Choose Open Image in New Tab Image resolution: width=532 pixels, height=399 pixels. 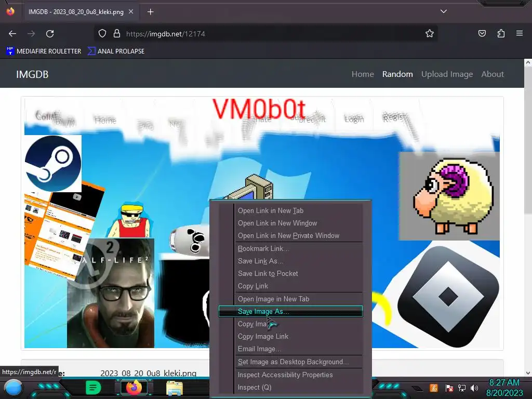(290, 299)
